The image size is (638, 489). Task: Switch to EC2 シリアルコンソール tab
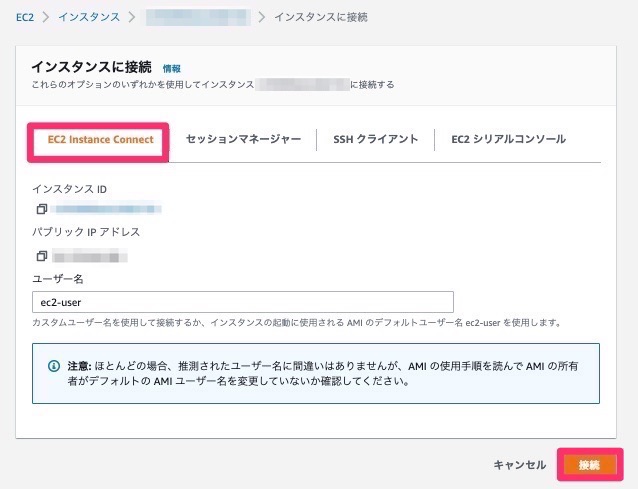pos(509,140)
